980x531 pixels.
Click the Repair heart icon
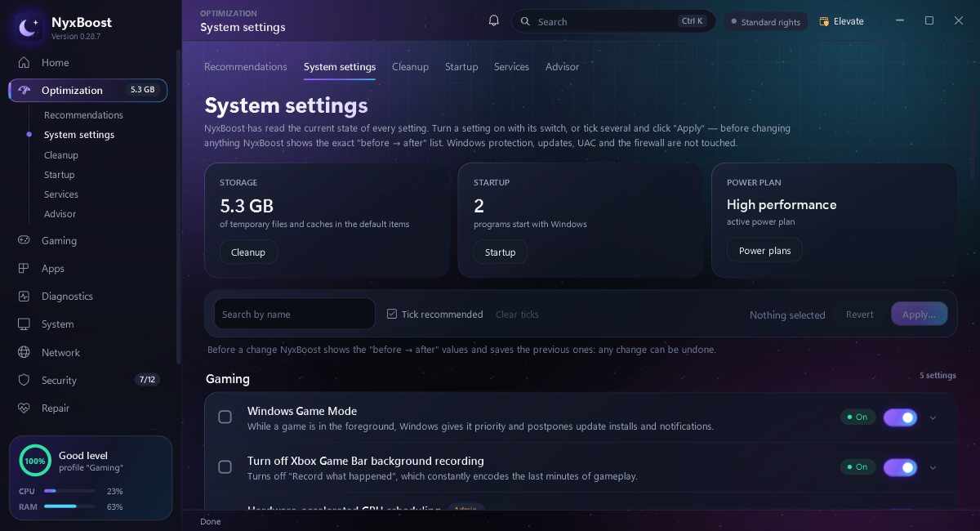coord(24,408)
